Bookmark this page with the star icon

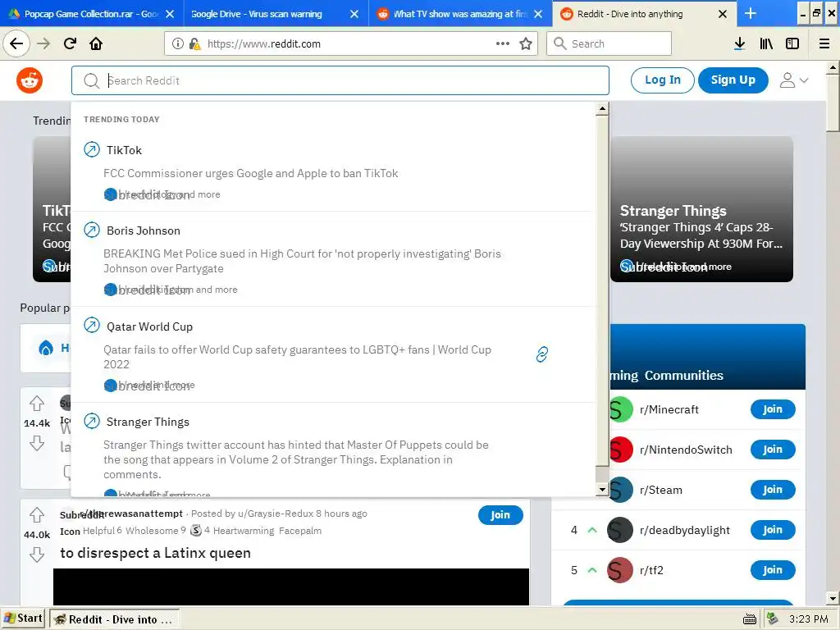pos(526,43)
